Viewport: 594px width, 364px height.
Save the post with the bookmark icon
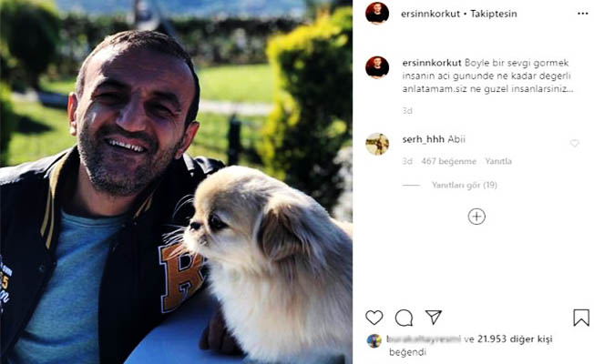click(x=581, y=318)
